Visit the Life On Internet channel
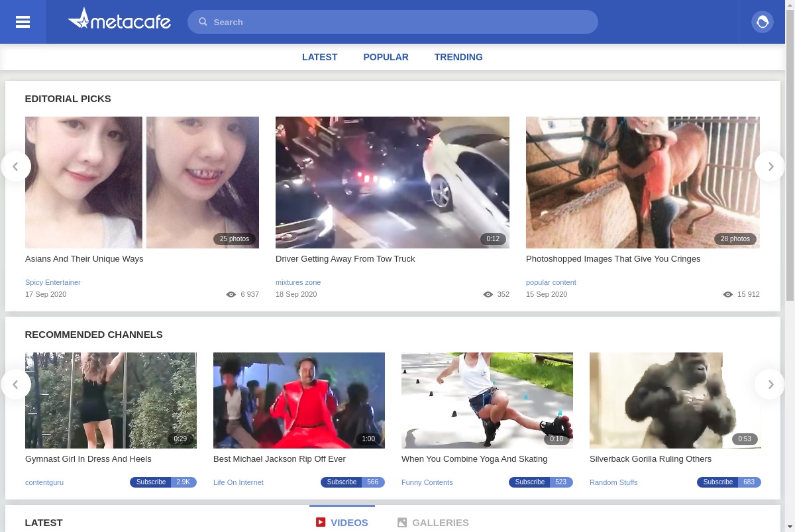 238,482
